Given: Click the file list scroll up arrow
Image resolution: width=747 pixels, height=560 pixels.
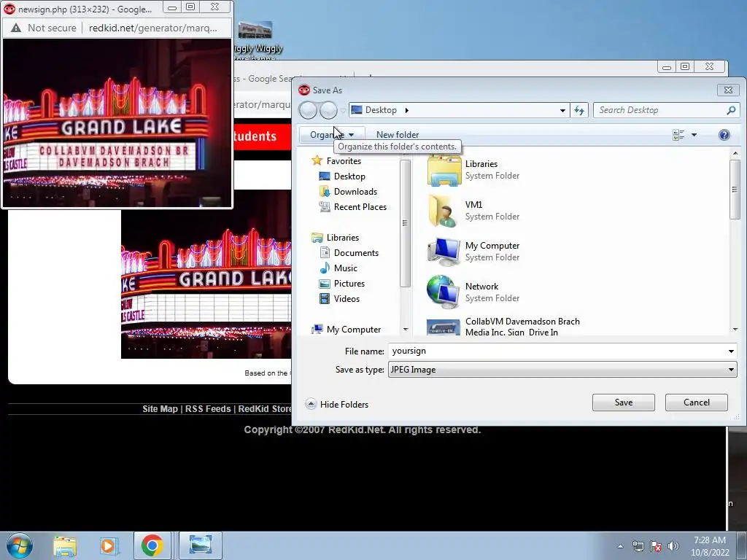Looking at the screenshot, I should click(735, 153).
